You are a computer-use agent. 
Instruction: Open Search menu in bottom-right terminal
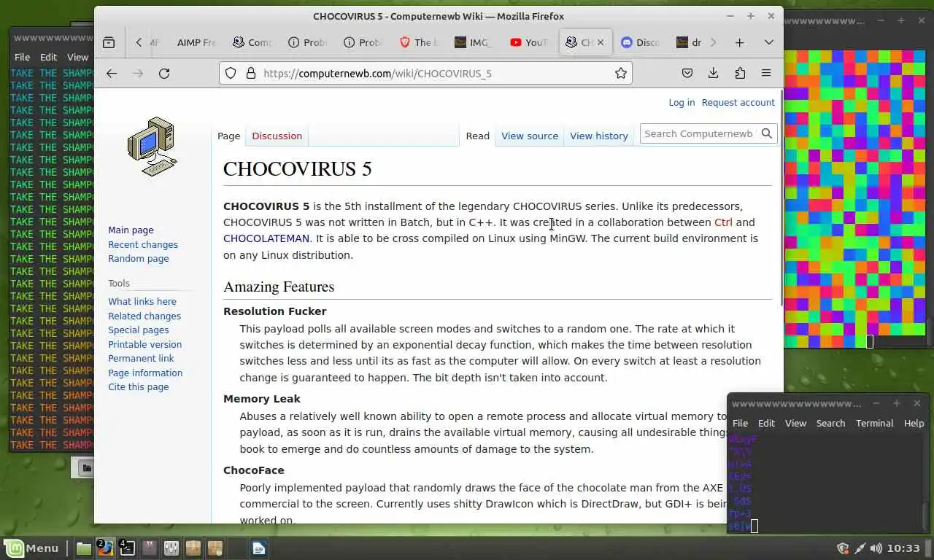tap(830, 423)
